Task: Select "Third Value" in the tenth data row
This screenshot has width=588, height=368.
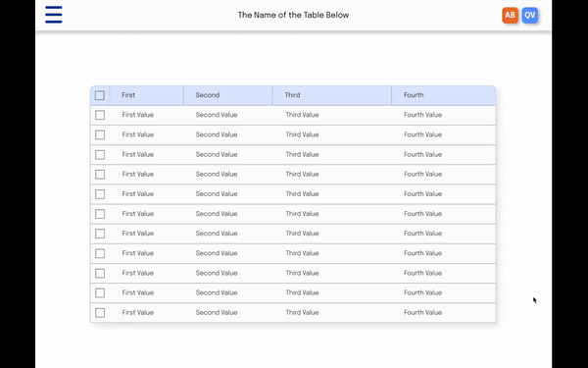Action: point(302,292)
